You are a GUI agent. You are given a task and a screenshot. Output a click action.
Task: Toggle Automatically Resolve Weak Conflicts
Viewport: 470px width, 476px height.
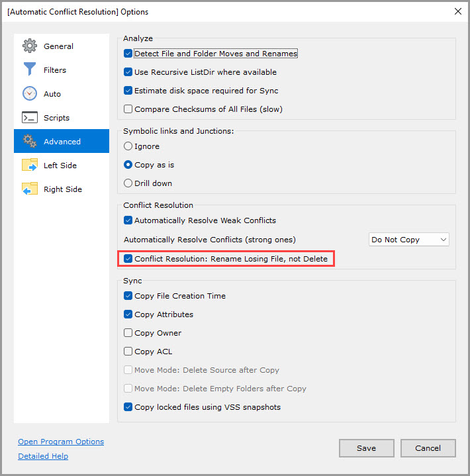[128, 220]
